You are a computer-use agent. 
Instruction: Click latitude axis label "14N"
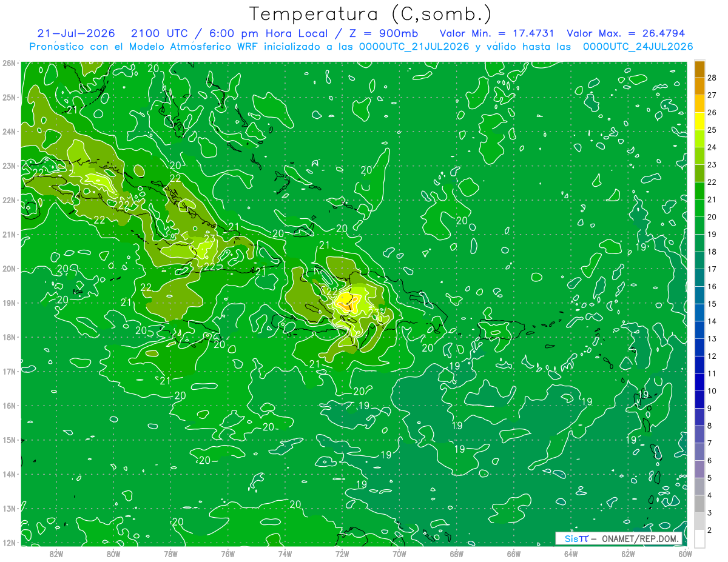pyautogui.click(x=8, y=474)
